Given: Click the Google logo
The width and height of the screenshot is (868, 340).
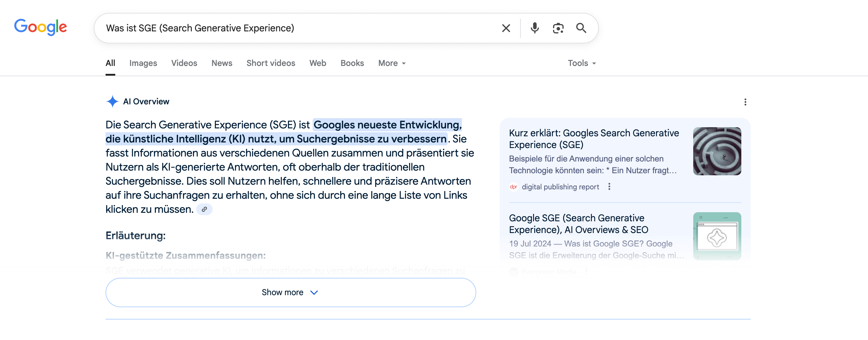Looking at the screenshot, I should (40, 27).
